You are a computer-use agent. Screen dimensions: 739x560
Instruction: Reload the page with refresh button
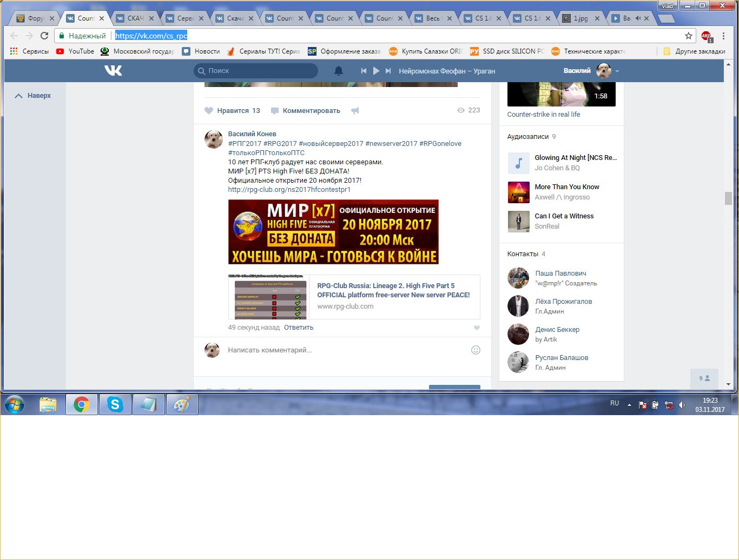(x=44, y=36)
